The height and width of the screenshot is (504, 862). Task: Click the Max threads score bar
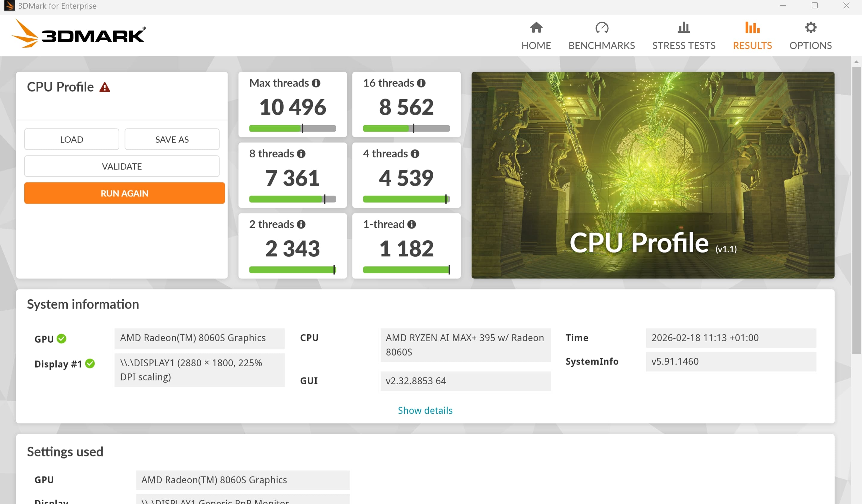(x=293, y=129)
